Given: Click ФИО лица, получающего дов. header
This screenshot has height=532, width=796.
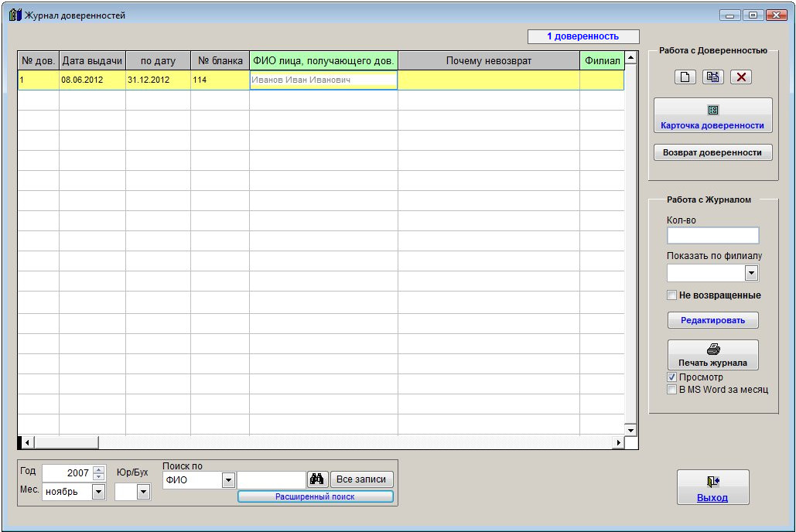Looking at the screenshot, I should click(324, 61).
